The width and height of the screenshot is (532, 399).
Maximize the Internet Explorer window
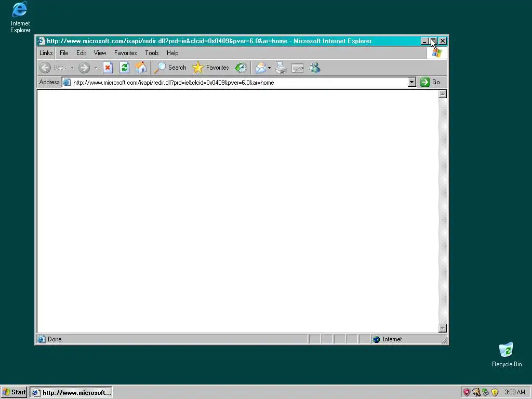[x=433, y=41]
